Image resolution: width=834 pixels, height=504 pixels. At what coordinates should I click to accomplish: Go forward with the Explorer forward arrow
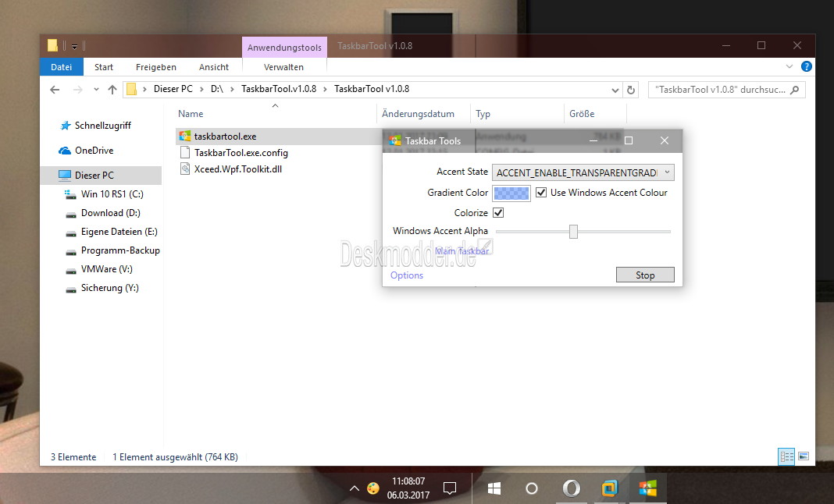click(77, 89)
